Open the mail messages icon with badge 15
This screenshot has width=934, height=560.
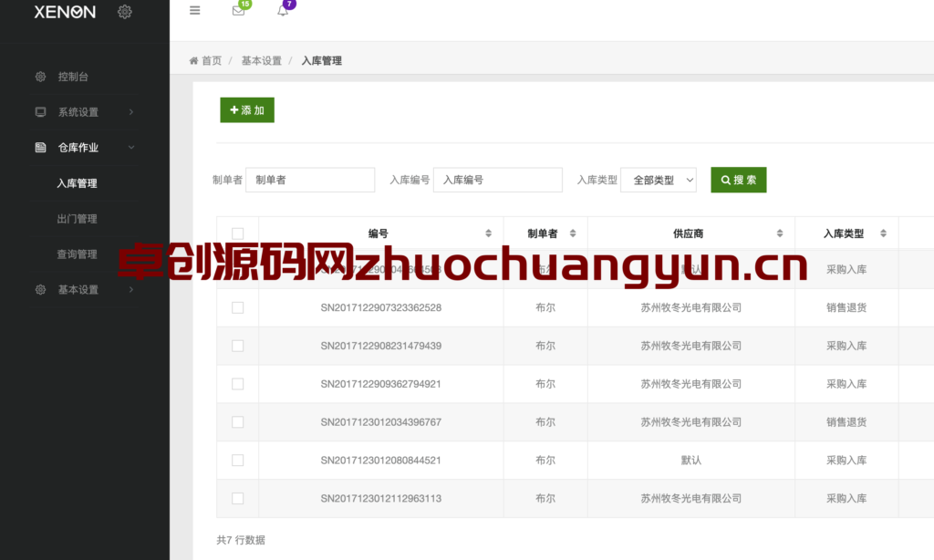[238, 11]
